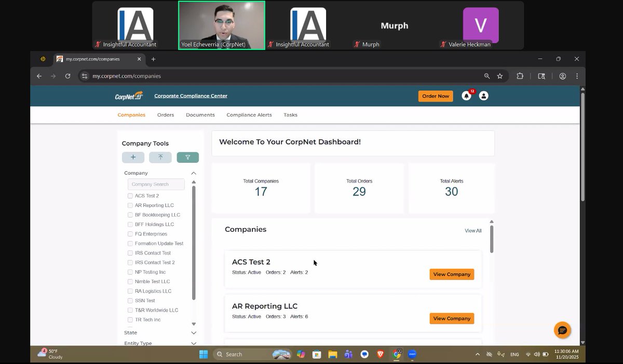623x364 pixels.
Task: Click the Company Search input field
Action: pos(156,184)
